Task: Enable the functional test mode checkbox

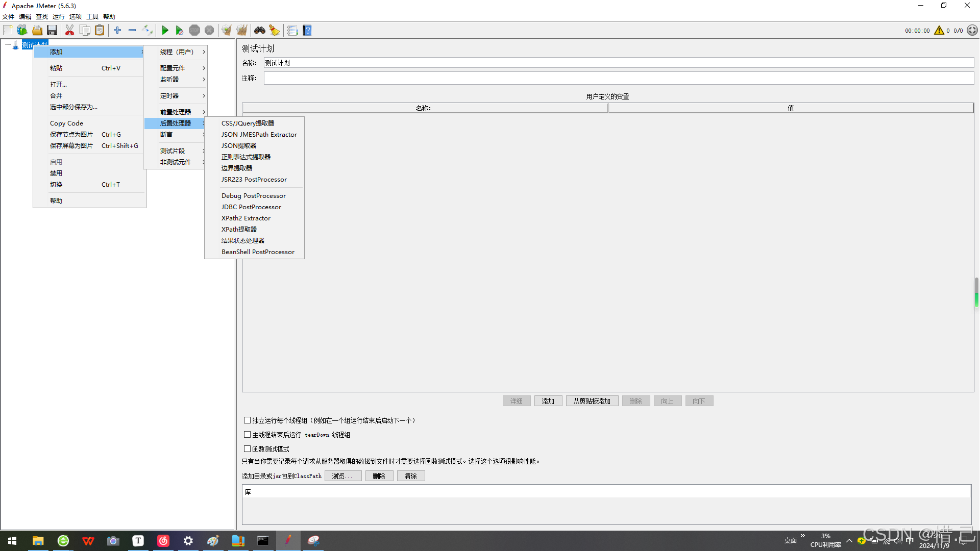Action: 247,449
